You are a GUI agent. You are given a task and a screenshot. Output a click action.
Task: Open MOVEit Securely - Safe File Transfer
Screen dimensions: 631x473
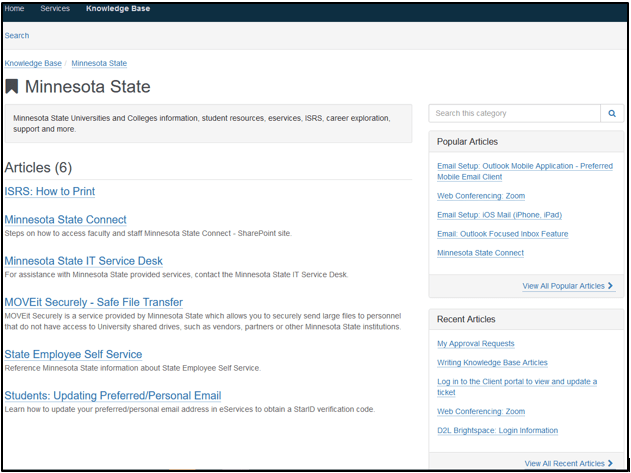(x=94, y=302)
